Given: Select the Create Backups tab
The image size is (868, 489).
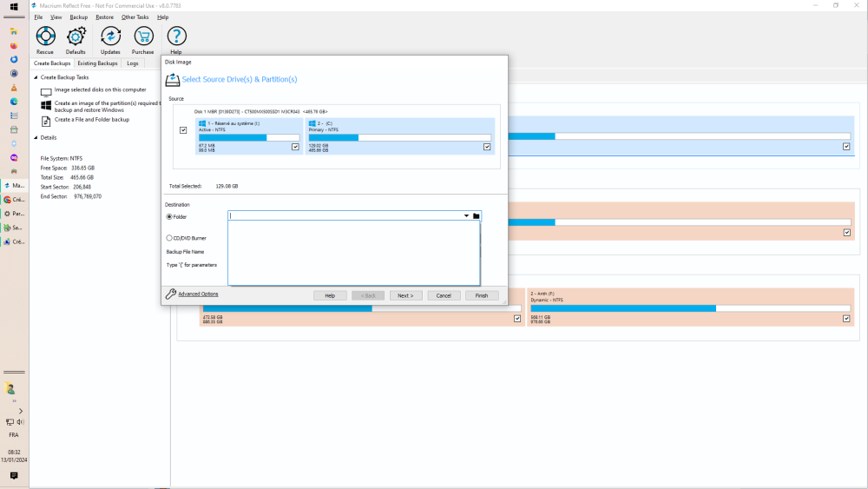Looking at the screenshot, I should [52, 63].
